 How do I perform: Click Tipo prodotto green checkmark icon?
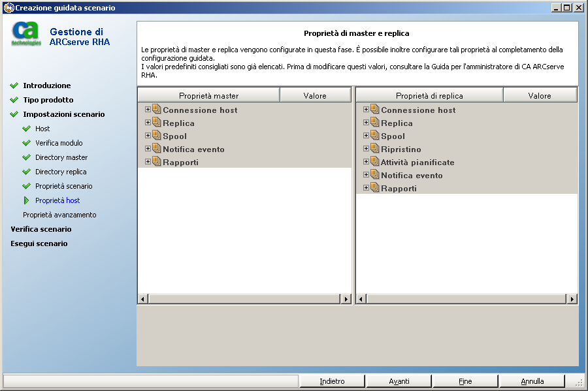(14, 100)
